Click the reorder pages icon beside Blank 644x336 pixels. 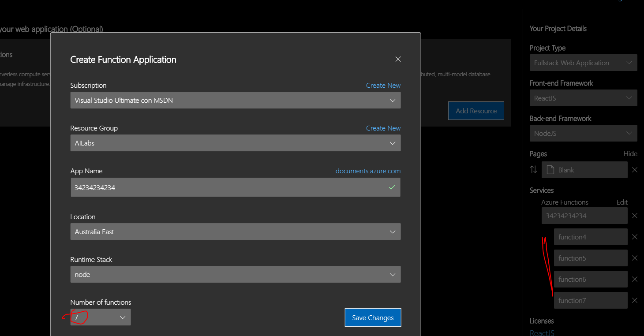pyautogui.click(x=534, y=170)
